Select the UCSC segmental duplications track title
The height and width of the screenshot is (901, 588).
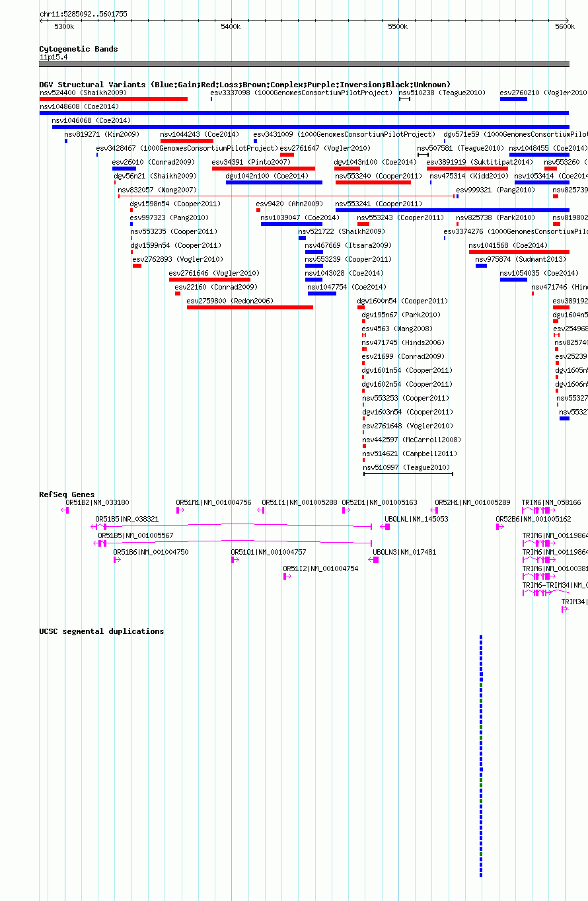(x=102, y=631)
